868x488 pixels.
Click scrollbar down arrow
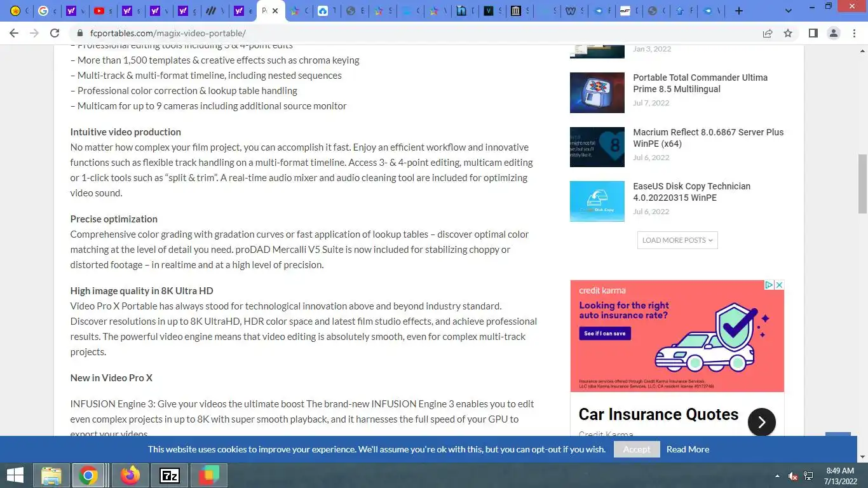click(x=862, y=457)
